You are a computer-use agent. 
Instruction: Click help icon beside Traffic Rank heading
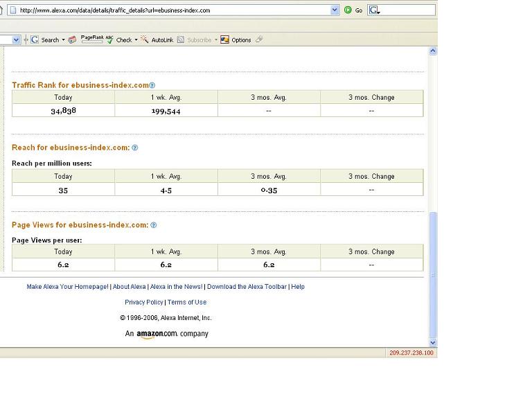pos(152,85)
